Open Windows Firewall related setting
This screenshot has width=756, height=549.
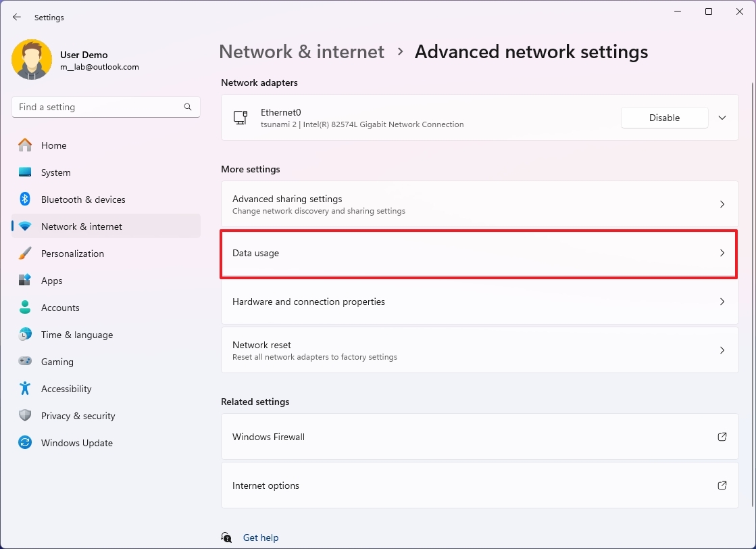[x=480, y=437]
